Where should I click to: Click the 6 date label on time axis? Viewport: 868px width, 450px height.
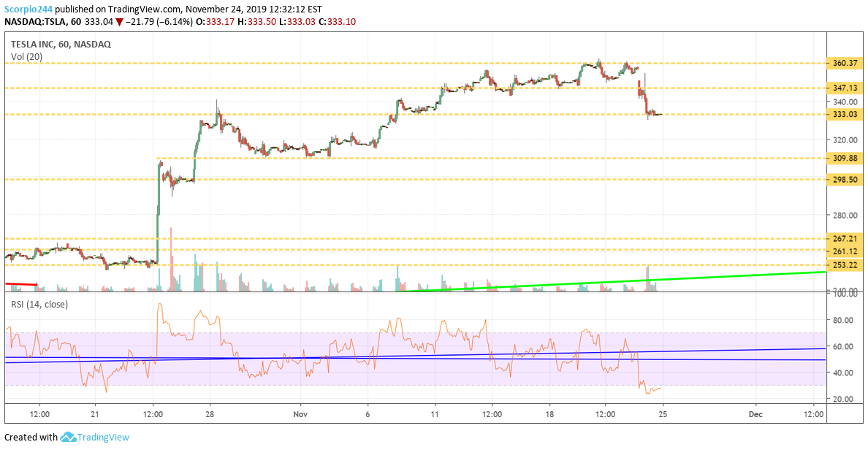coord(368,414)
